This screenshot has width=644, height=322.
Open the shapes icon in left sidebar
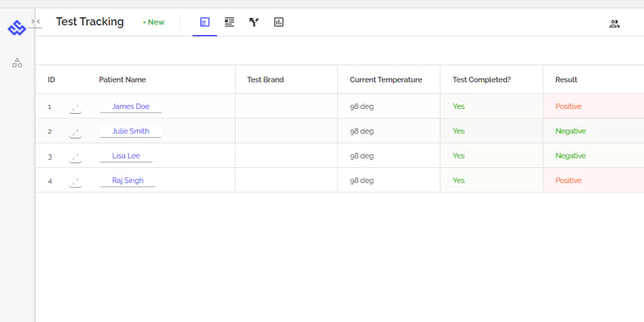[17, 63]
